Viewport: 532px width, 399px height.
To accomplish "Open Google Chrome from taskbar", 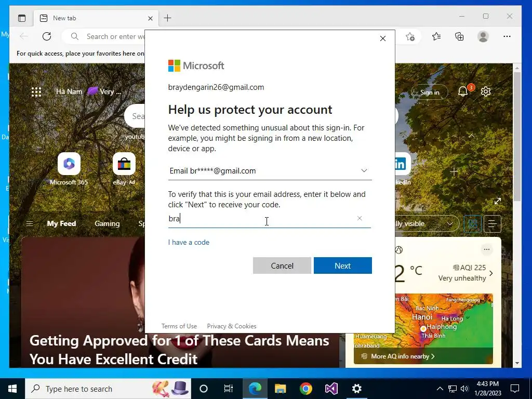I will point(305,389).
